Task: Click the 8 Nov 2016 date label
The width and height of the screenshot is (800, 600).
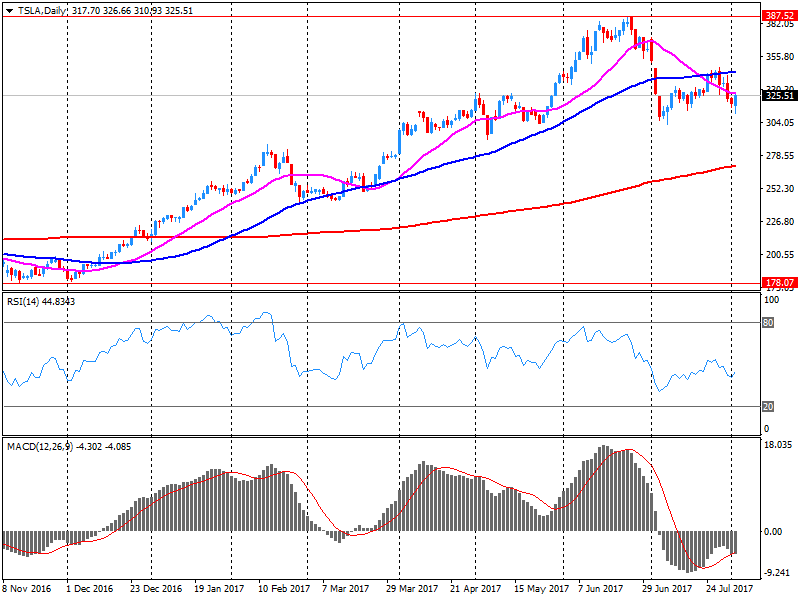Action: pos(27,589)
